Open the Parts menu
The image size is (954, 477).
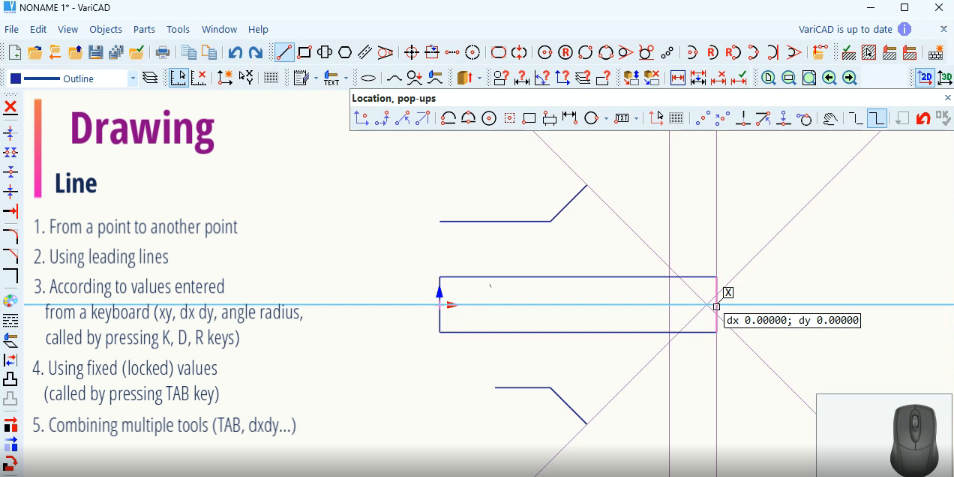[x=144, y=30]
